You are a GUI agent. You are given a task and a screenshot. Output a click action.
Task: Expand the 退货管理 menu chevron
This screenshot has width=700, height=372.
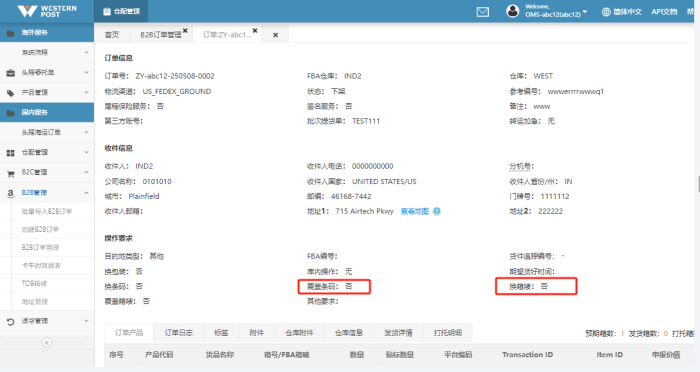(x=86, y=321)
